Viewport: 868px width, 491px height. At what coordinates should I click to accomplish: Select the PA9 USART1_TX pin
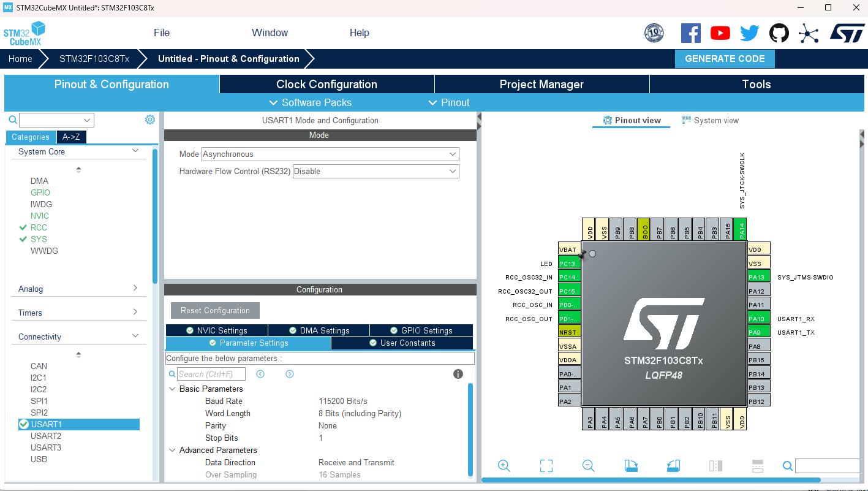coord(759,332)
